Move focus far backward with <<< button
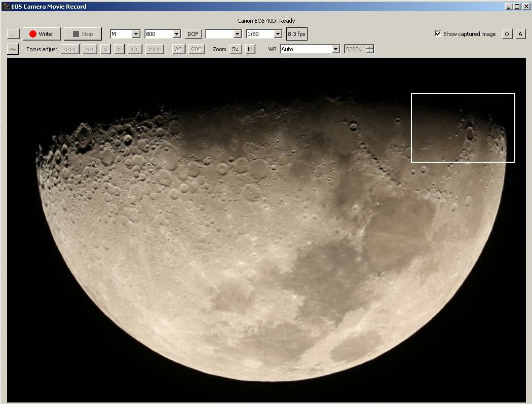The image size is (532, 404). pos(70,49)
